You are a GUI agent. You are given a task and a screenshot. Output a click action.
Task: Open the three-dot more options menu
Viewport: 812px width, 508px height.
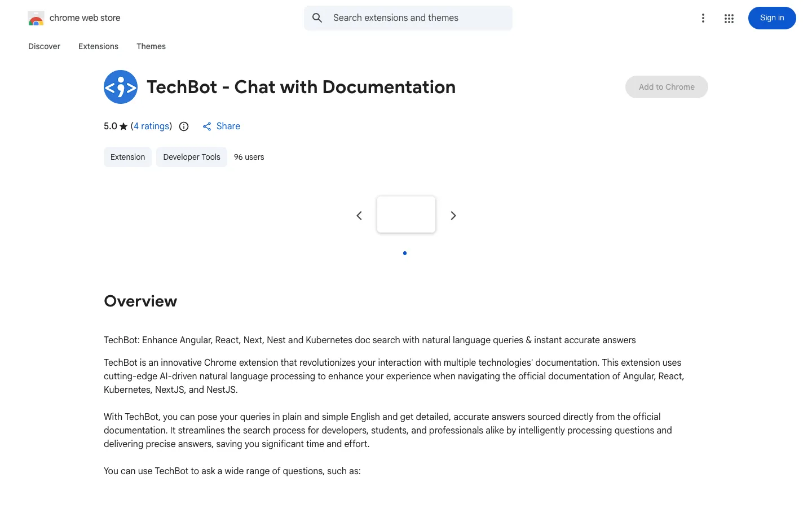click(x=703, y=18)
